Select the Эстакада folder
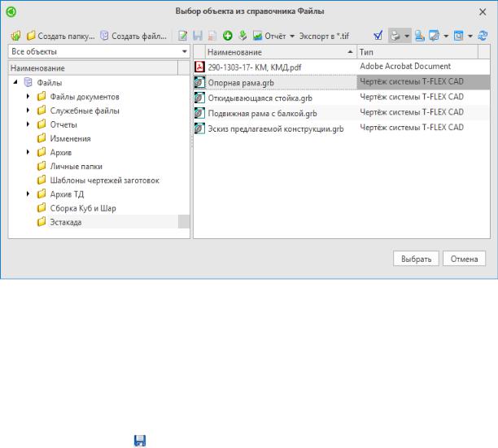Viewport: 498px width, 448px height. click(65, 222)
